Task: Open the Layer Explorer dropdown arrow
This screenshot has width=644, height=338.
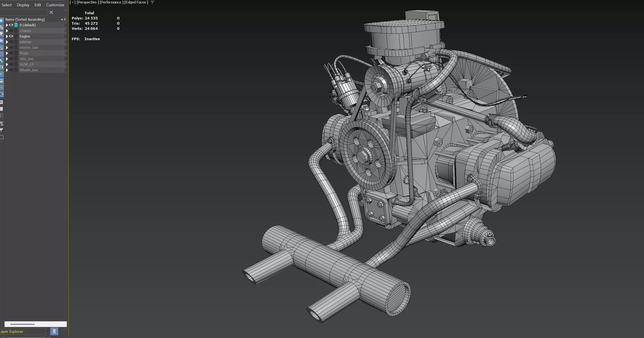Action: click(48, 331)
